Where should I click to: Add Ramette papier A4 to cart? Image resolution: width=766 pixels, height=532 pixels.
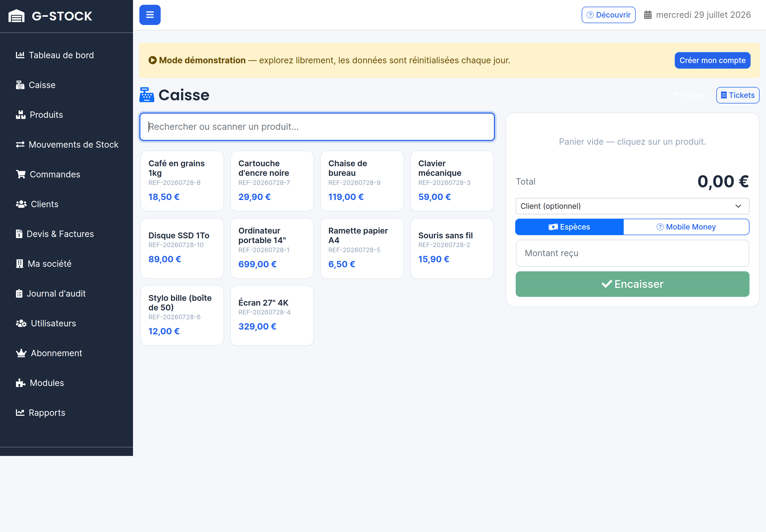pos(362,248)
